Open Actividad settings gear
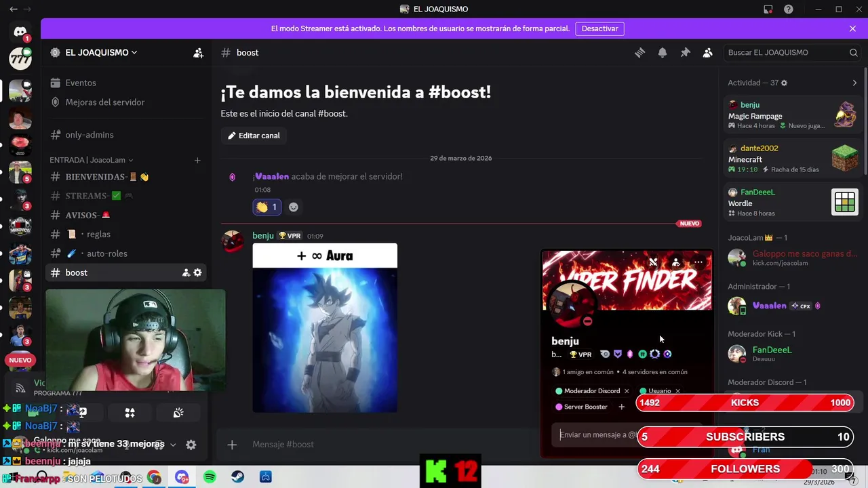868x488 pixels. 784,83
